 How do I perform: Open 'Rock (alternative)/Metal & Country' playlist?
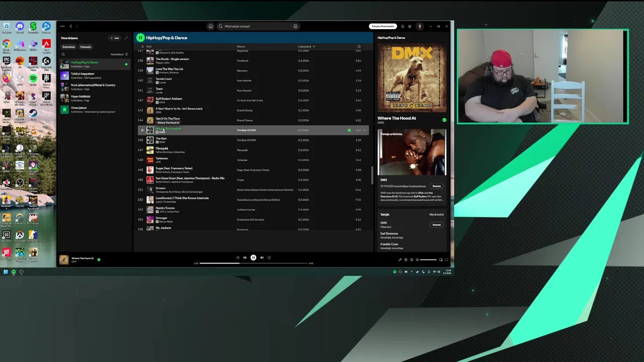[94, 87]
